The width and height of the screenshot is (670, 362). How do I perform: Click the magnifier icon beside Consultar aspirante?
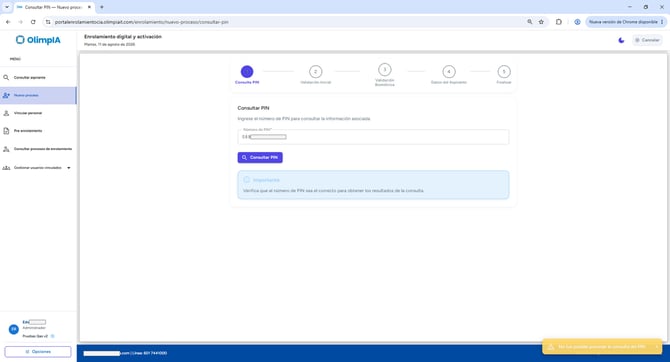click(x=6, y=77)
